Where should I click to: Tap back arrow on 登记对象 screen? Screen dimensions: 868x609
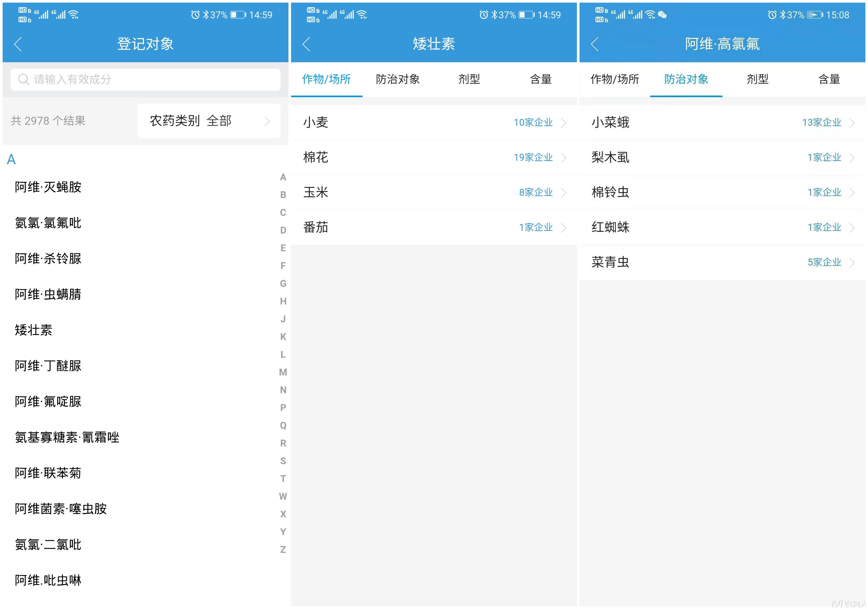pos(18,44)
